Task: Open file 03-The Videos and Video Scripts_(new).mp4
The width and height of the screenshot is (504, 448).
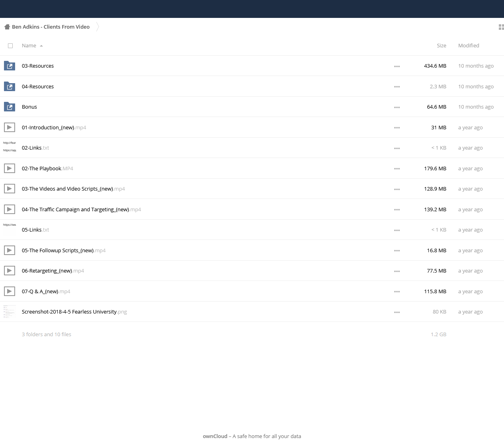Action: (x=73, y=189)
